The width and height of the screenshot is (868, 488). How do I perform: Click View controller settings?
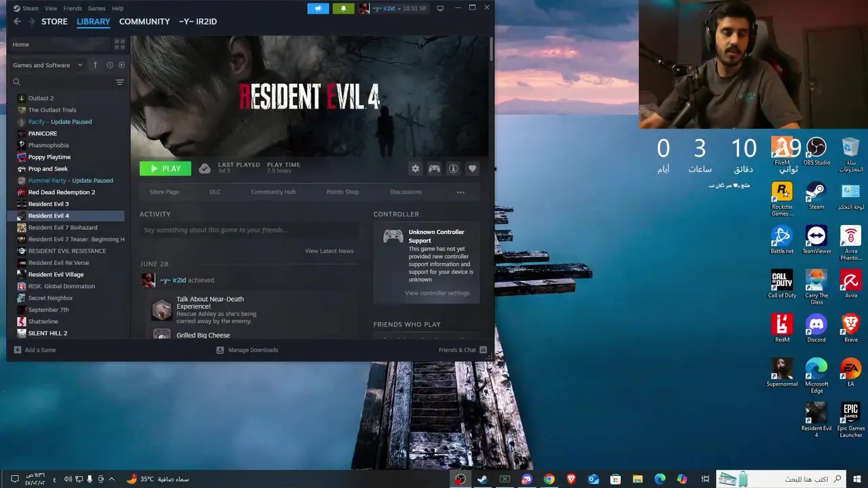click(437, 293)
